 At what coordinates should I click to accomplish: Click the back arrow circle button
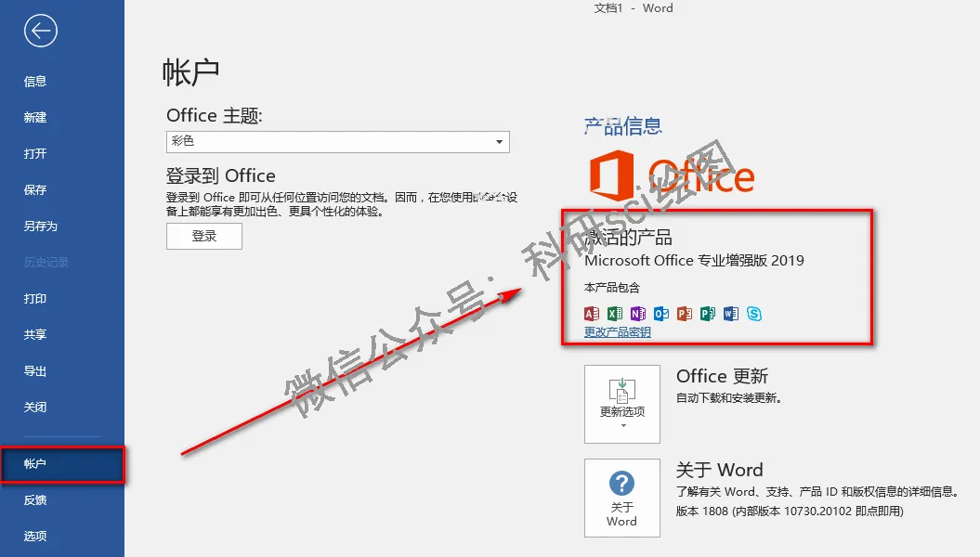click(41, 31)
